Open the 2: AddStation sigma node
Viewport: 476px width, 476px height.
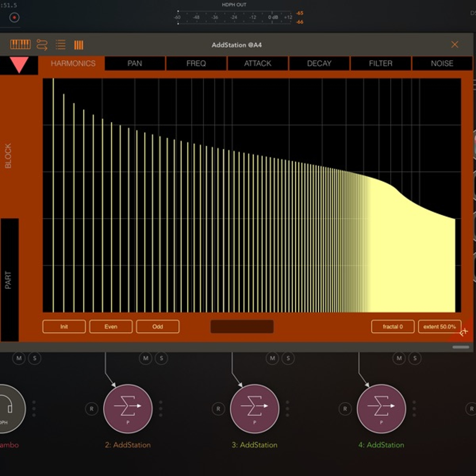[x=128, y=409]
